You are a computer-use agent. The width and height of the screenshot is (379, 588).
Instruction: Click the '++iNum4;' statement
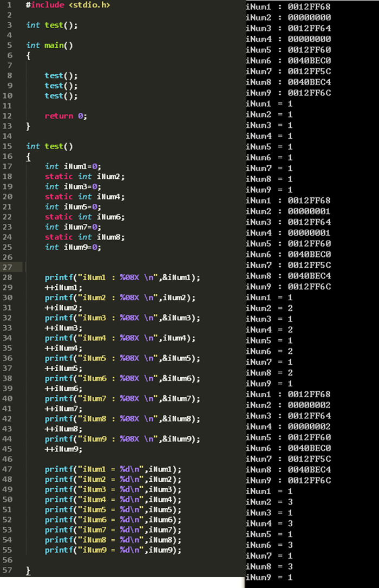pyautogui.click(x=64, y=349)
